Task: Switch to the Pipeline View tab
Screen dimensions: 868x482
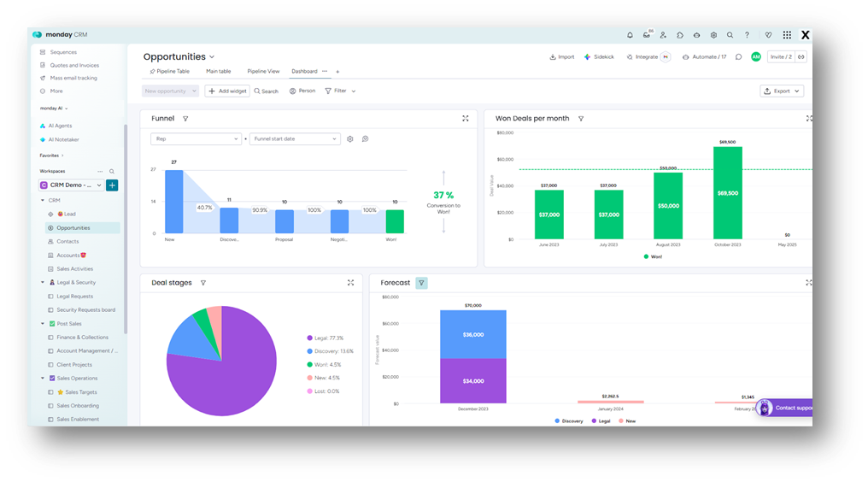Action: [263, 72]
